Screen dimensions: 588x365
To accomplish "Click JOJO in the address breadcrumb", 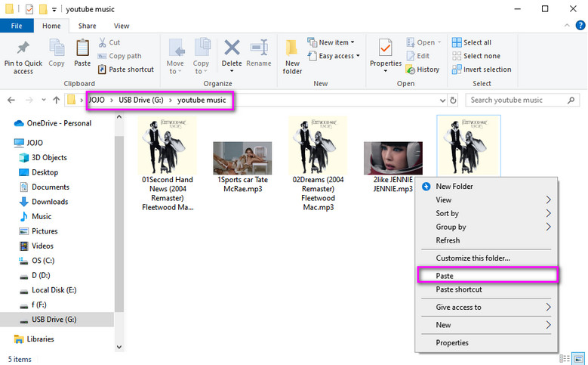I will [x=97, y=100].
